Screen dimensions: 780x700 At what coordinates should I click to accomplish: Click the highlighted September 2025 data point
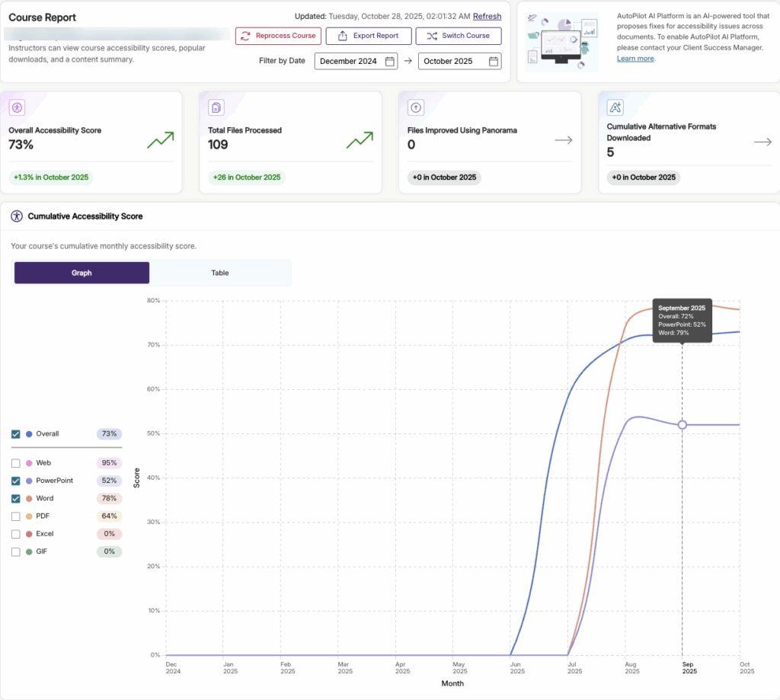(x=682, y=424)
